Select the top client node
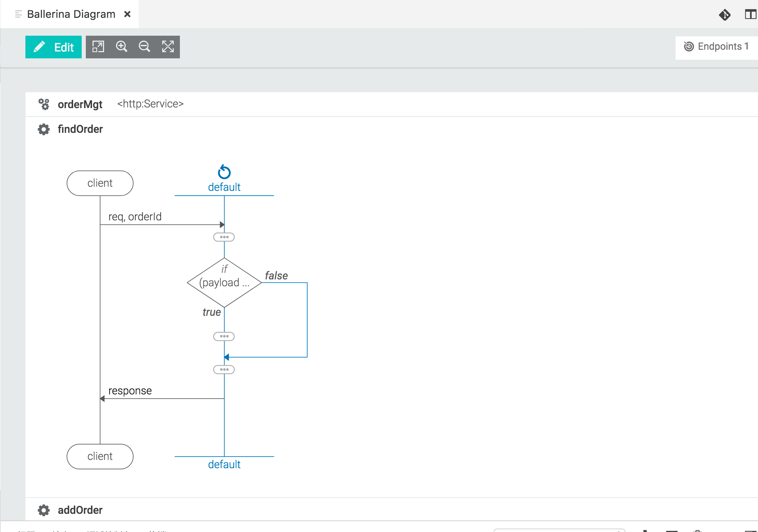Screen dimensions: 758x532 tap(100, 183)
